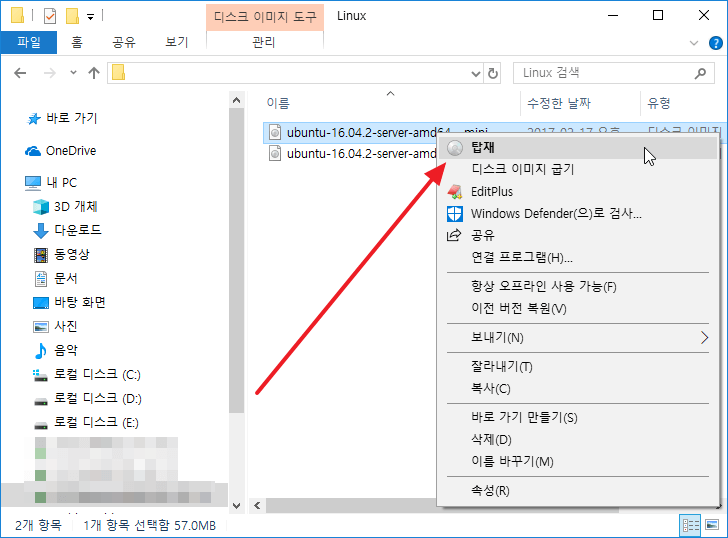
Task: Select 로컬 디스크 (E:) drive
Action: click(x=86, y=423)
